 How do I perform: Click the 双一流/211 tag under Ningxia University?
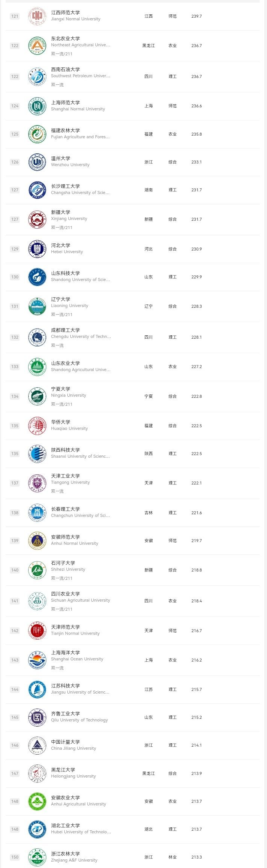pos(62,404)
